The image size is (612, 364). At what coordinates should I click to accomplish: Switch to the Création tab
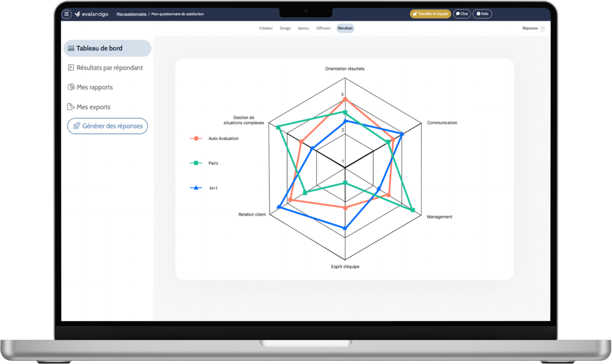click(x=266, y=28)
